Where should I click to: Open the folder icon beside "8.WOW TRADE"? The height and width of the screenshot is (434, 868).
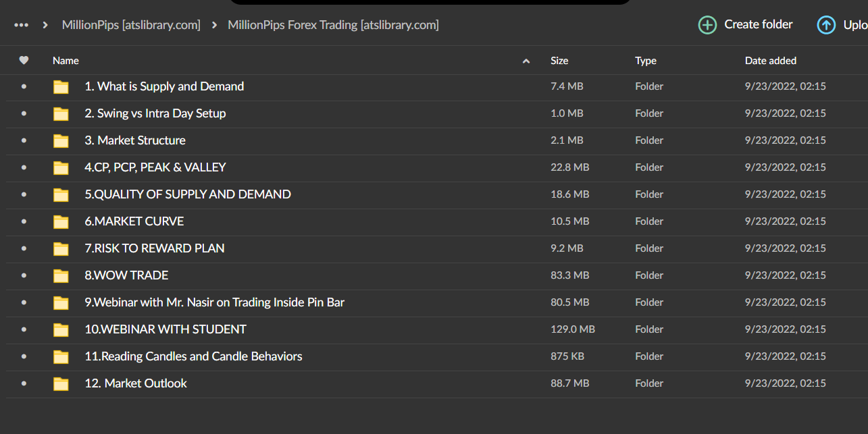tap(61, 275)
